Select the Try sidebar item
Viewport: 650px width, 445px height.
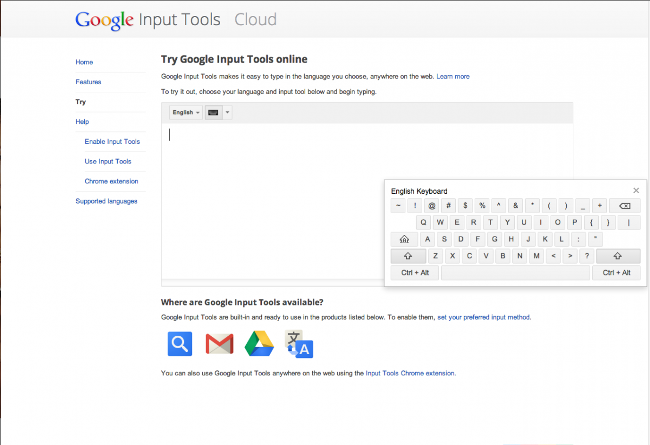80,102
